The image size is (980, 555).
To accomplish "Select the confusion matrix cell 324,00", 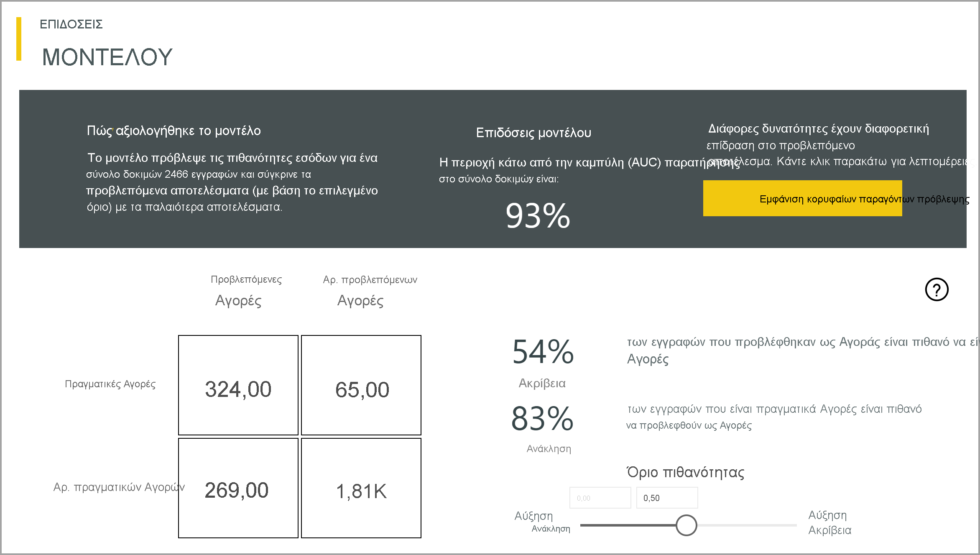I will (x=238, y=385).
